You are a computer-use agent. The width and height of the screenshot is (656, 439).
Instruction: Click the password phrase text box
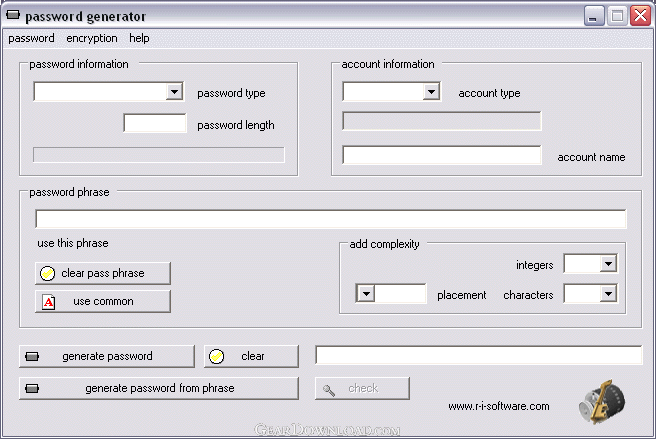pos(330,219)
